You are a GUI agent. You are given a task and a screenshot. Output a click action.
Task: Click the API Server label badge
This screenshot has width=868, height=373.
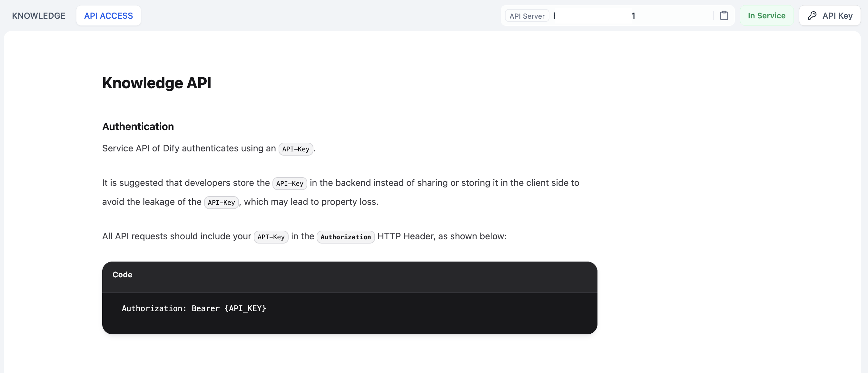coord(527,16)
